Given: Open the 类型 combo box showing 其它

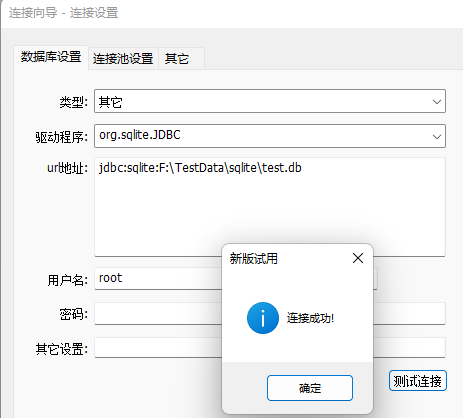Looking at the screenshot, I should [x=270, y=101].
